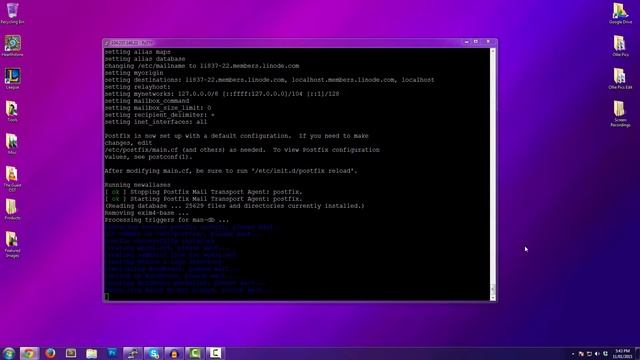Switch to Google Chrome in taskbar
640x360 pixels.
tap(29, 353)
